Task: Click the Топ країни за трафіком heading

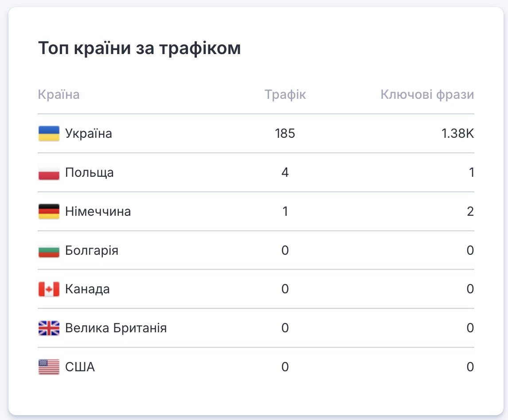Action: tap(139, 48)
